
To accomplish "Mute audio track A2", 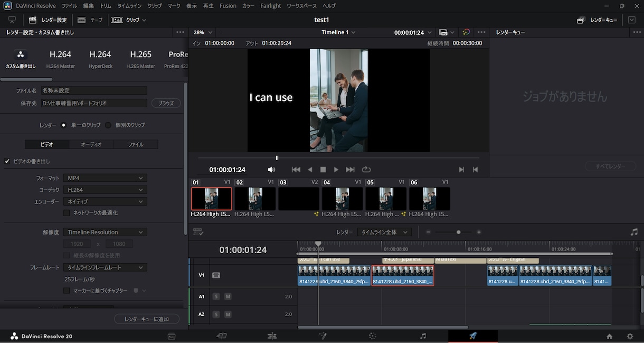I will 228,314.
